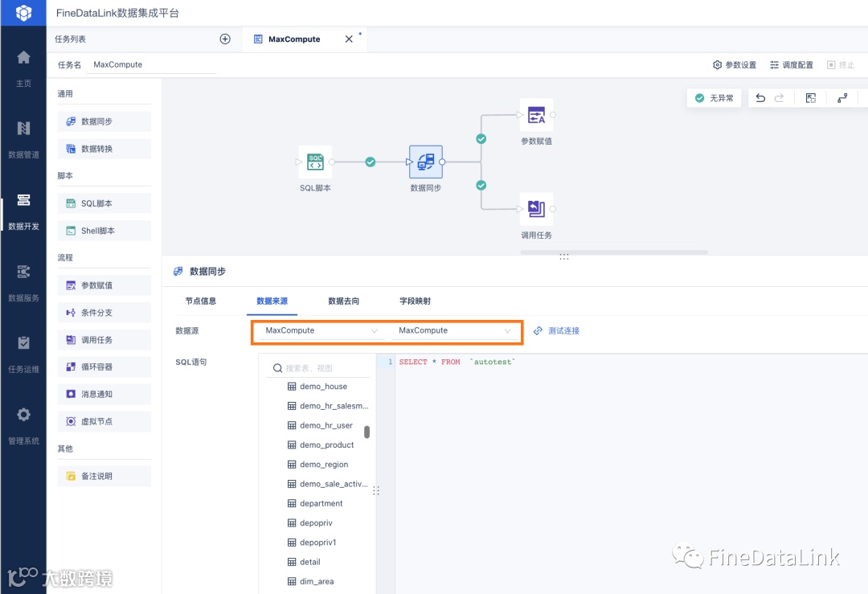Click the fit-to-canvas icon
Image resolution: width=868 pixels, height=594 pixels.
pyautogui.click(x=810, y=98)
